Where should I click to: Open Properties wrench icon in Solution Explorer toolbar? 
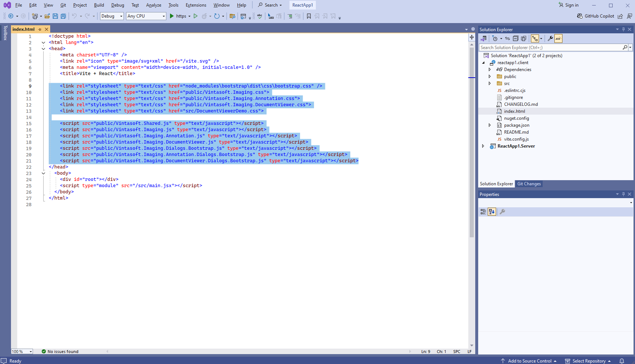coord(550,38)
